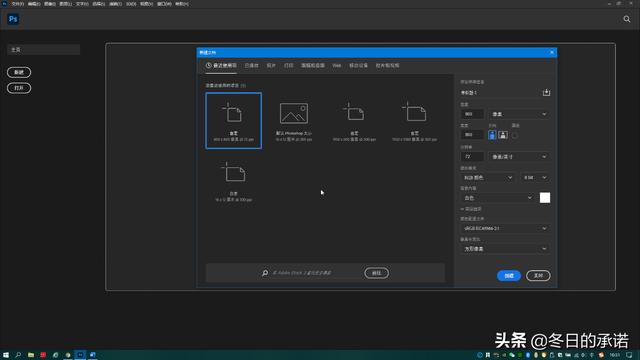Click the white background color swatch
This screenshot has height=360, width=640.
pyautogui.click(x=544, y=198)
